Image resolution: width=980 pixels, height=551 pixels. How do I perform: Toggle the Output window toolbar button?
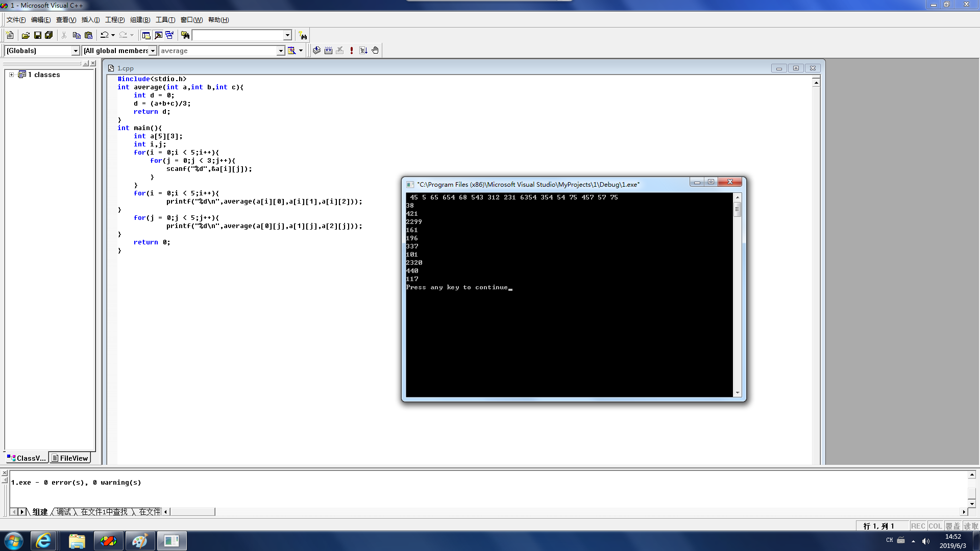click(158, 35)
